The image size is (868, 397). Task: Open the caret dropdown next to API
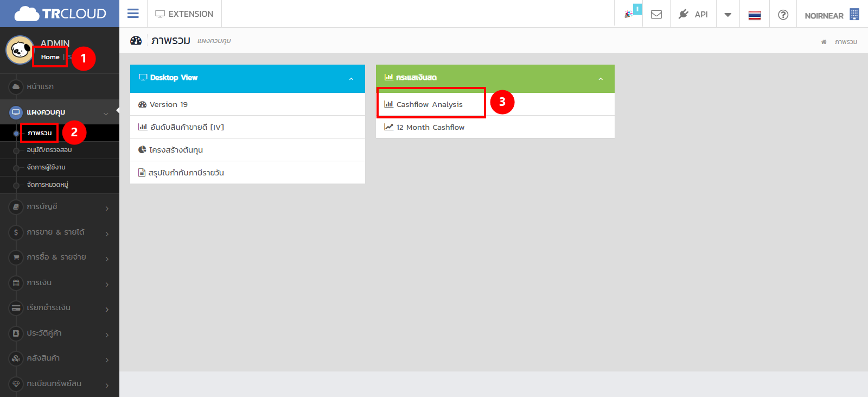point(728,15)
